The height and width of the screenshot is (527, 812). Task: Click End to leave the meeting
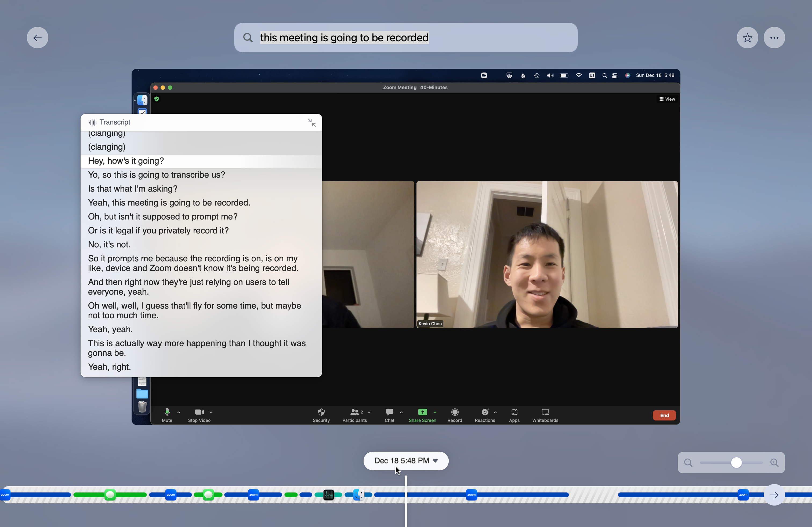coord(664,415)
